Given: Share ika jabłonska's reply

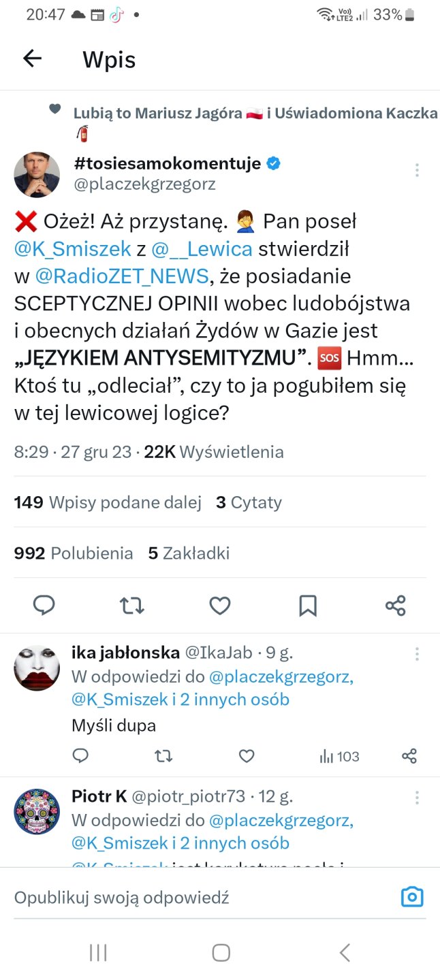Looking at the screenshot, I should pos(409,756).
